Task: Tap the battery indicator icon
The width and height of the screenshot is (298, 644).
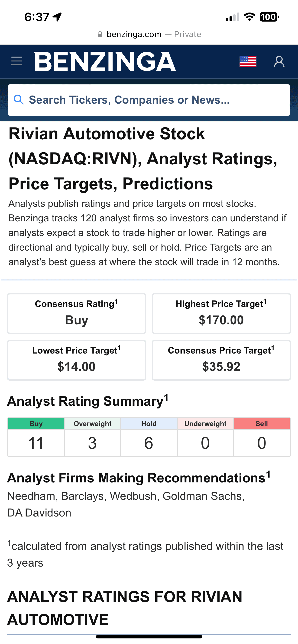Action: pos(269,17)
